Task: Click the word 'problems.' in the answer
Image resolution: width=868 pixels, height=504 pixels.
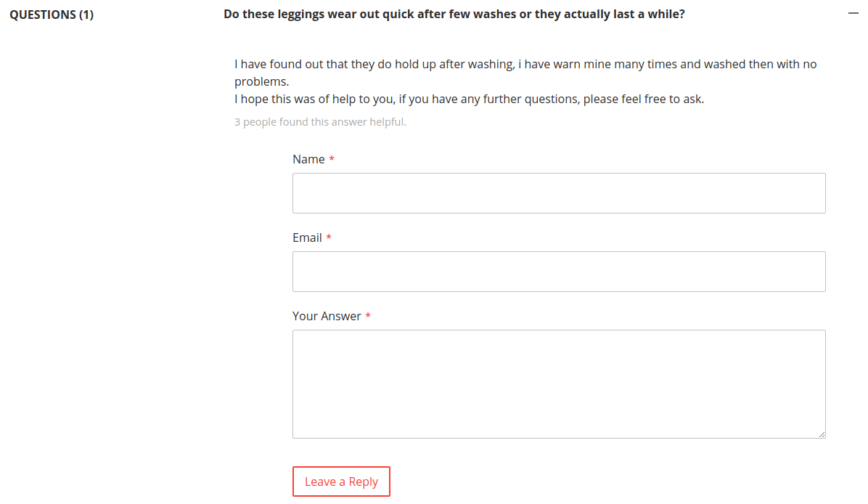Action: [x=262, y=82]
